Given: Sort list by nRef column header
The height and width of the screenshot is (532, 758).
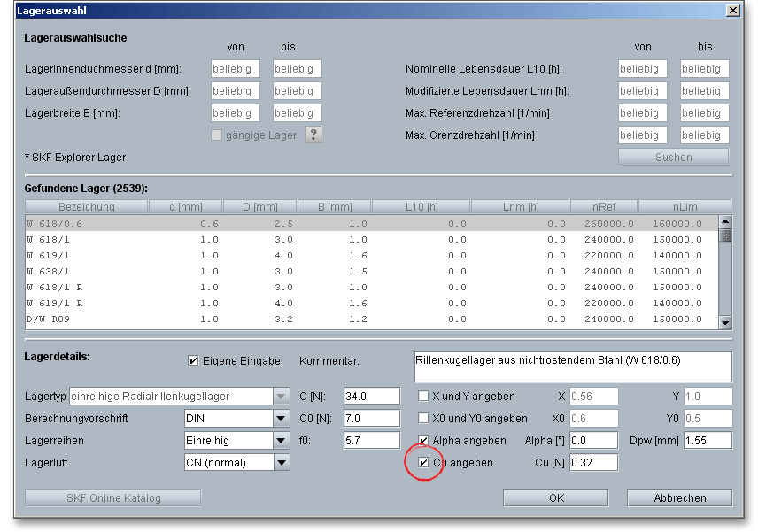Looking at the screenshot, I should [604, 207].
